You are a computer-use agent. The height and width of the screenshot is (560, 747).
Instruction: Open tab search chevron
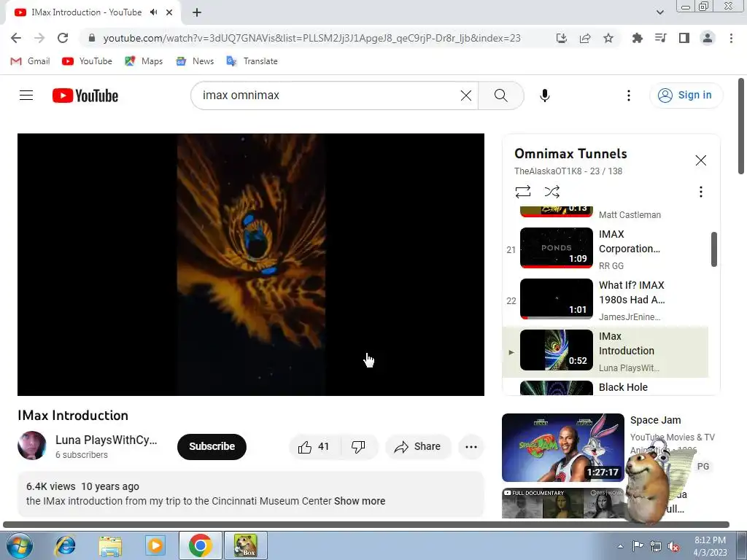(659, 12)
